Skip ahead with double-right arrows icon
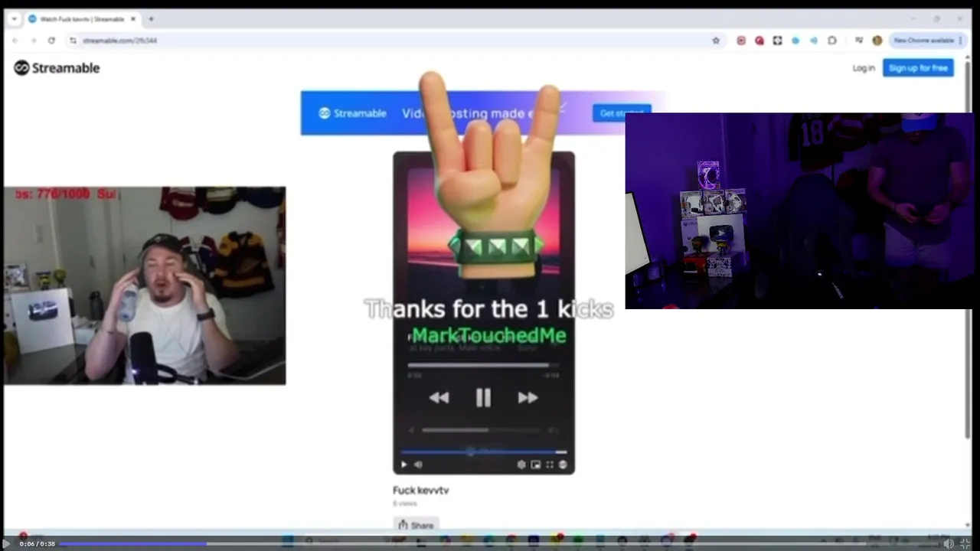The width and height of the screenshot is (980, 551). click(x=528, y=397)
